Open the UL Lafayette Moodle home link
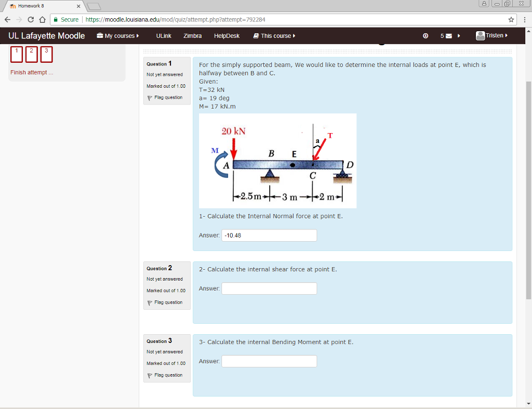Screen dimensions: 532x409 pos(46,36)
